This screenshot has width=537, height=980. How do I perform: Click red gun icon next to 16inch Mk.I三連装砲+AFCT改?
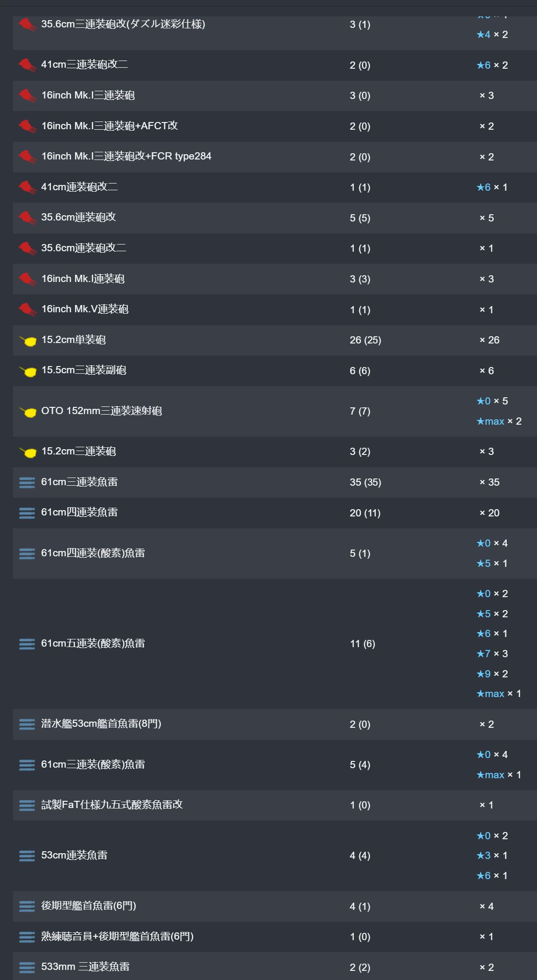pyautogui.click(x=27, y=126)
